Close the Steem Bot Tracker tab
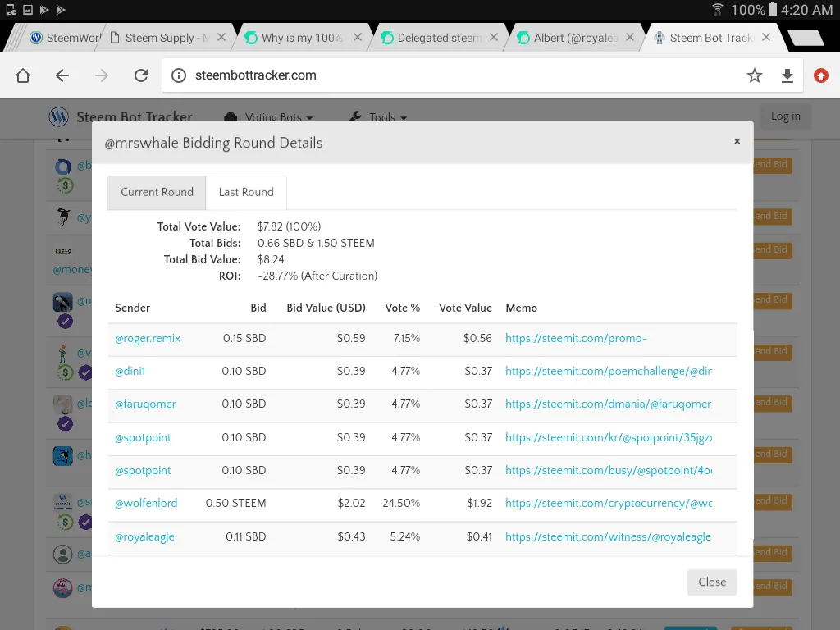 [x=766, y=38]
